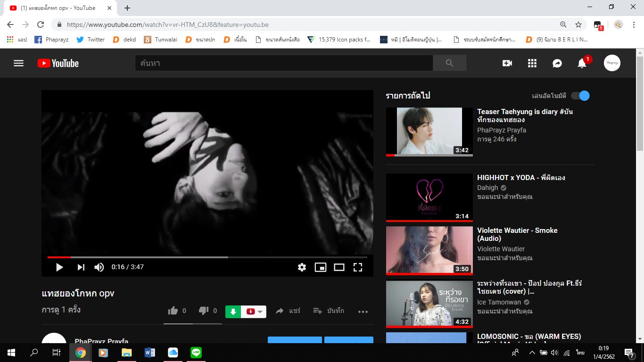The height and width of the screenshot is (362, 644).
Task: Enter full screen mode
Action: [358, 267]
